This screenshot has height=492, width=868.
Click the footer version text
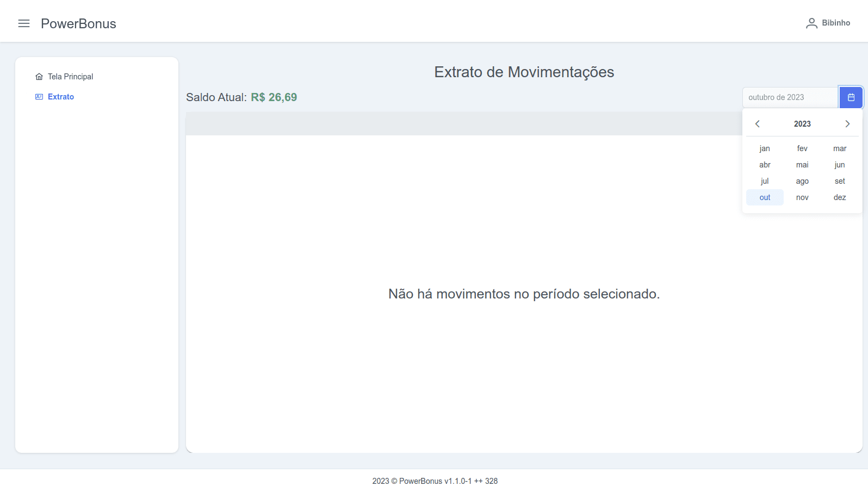coord(435,481)
